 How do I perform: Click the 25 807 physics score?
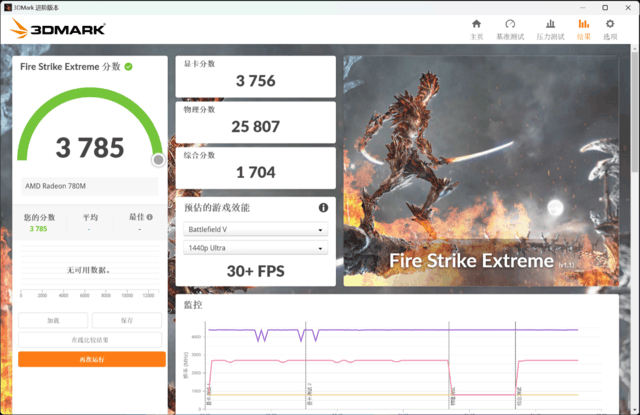[256, 126]
